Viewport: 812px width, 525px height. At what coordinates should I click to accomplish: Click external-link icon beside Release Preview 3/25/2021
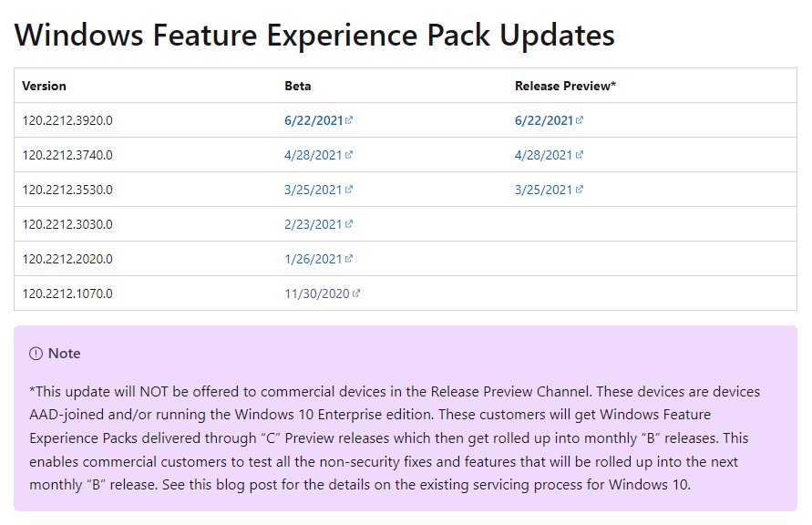[580, 190]
